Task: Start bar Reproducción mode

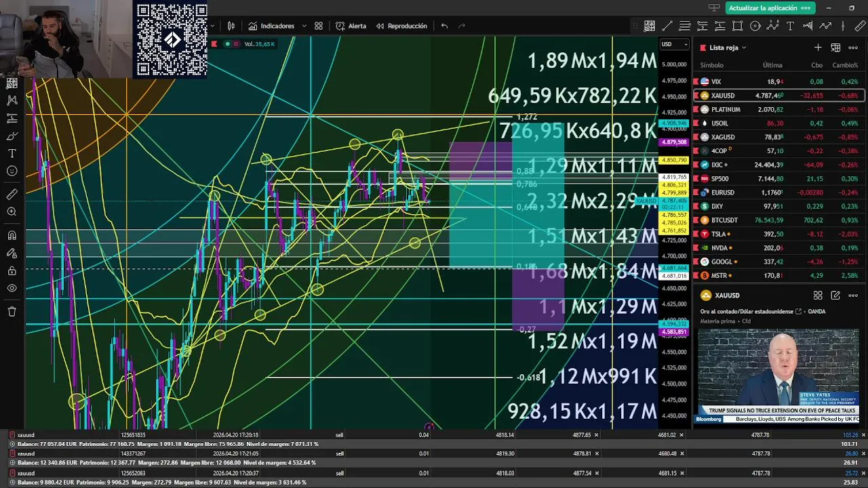Action: [x=401, y=26]
